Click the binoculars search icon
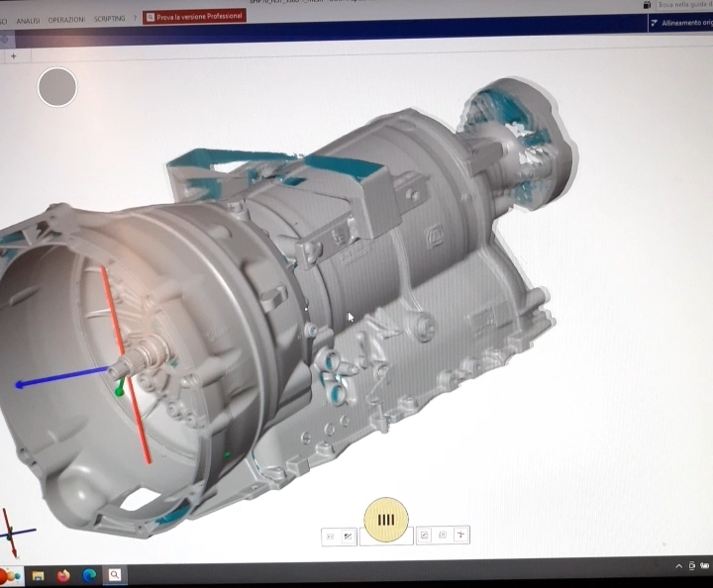713x588 pixels. (x=647, y=5)
